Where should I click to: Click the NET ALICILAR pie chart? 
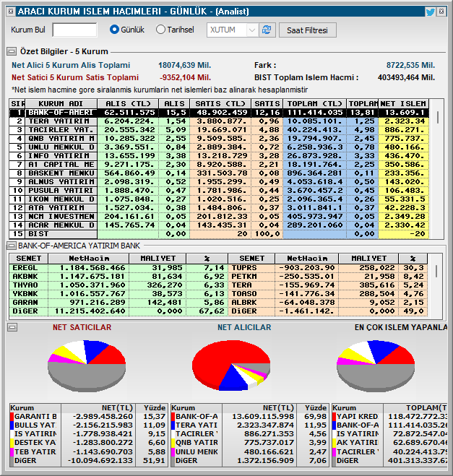[231, 365]
